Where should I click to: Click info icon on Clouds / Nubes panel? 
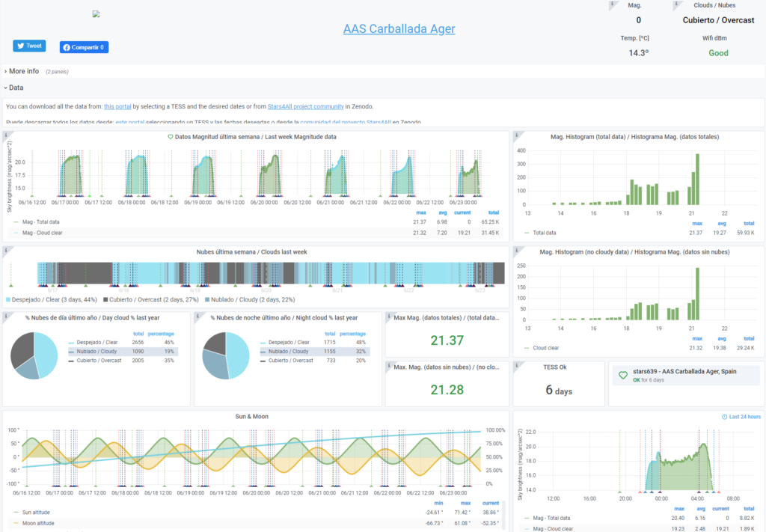pyautogui.click(x=676, y=4)
